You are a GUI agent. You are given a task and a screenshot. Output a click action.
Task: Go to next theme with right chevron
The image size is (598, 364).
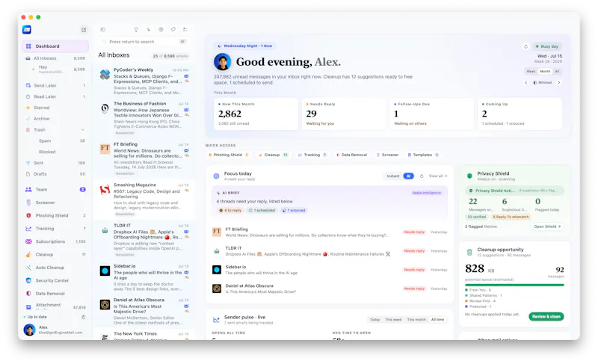(558, 82)
